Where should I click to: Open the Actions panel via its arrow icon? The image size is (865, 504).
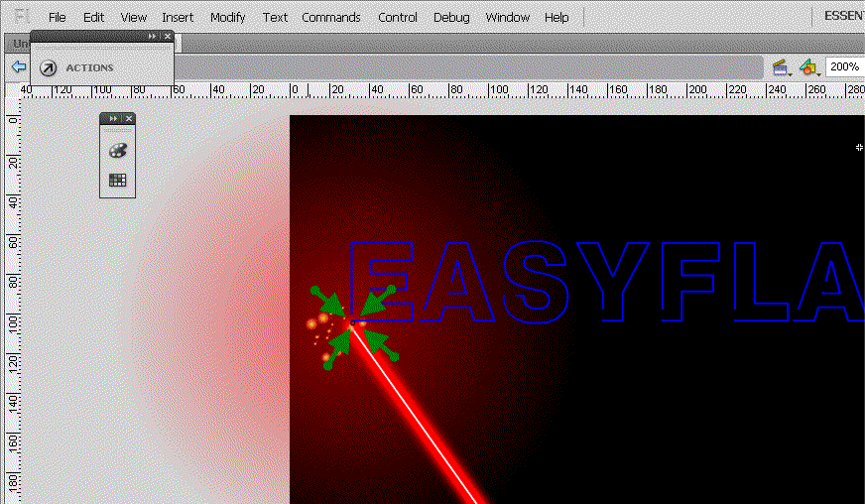(x=48, y=67)
